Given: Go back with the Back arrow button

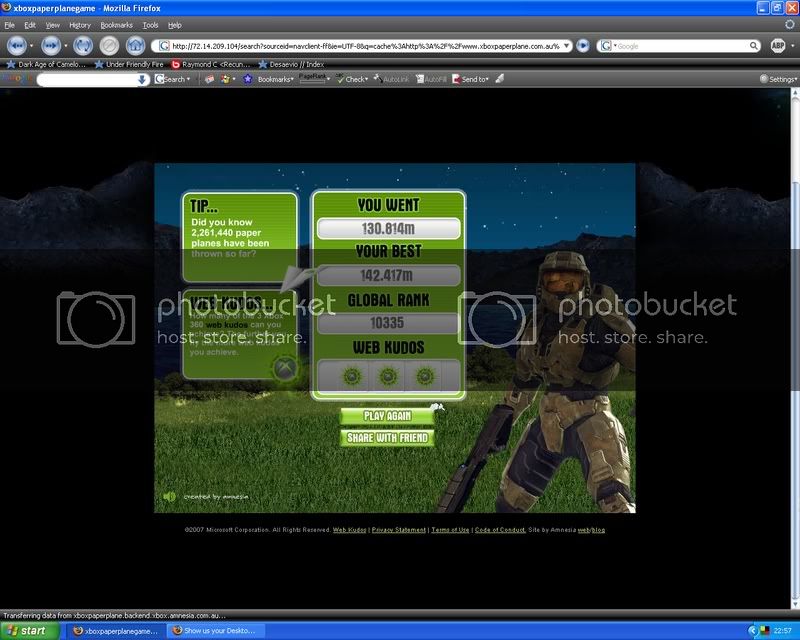Looking at the screenshot, I should pyautogui.click(x=17, y=46).
